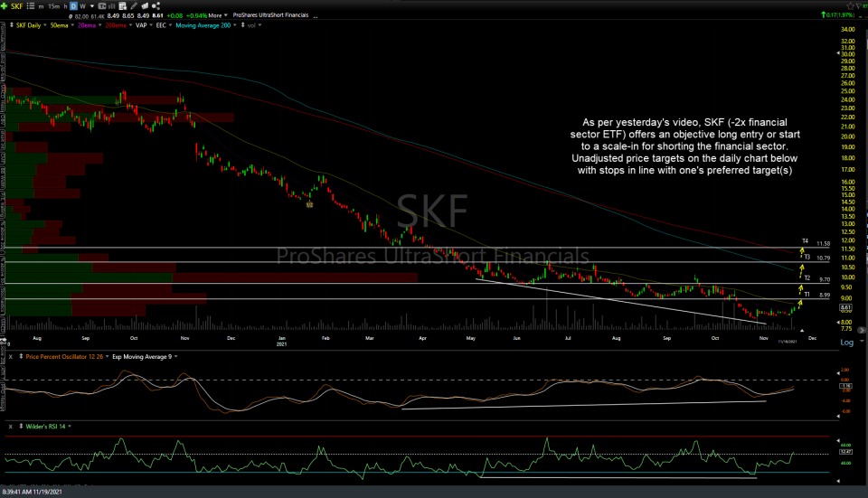868x498 pixels.
Task: Open the chart notes icon
Action: coord(122,6)
